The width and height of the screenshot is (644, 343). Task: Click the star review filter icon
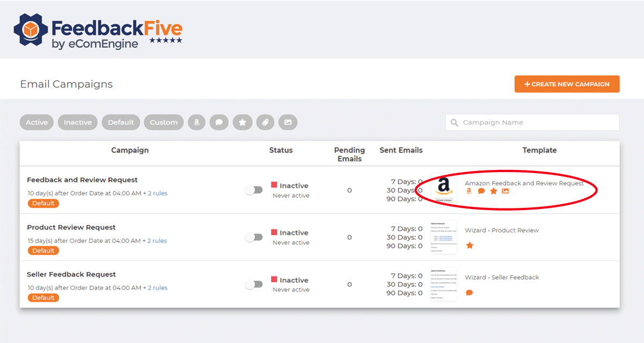[x=242, y=122]
